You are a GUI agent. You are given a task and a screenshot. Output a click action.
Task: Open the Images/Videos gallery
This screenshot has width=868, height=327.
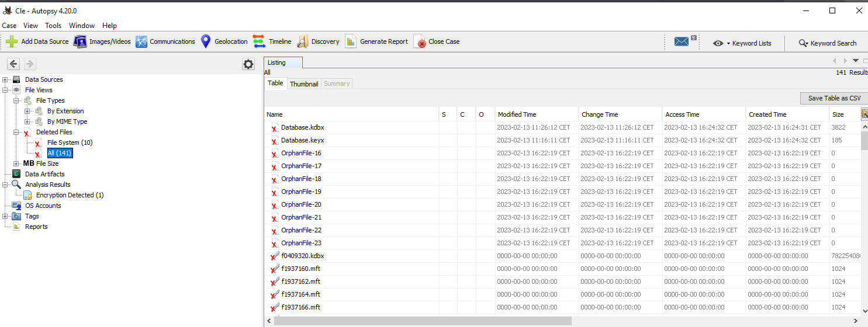coord(80,41)
